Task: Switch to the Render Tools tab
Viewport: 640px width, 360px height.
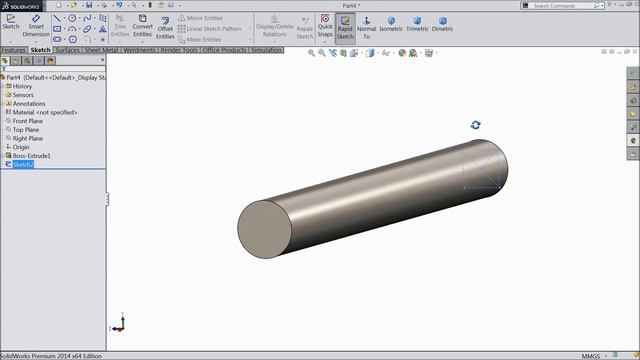Action: [179, 50]
